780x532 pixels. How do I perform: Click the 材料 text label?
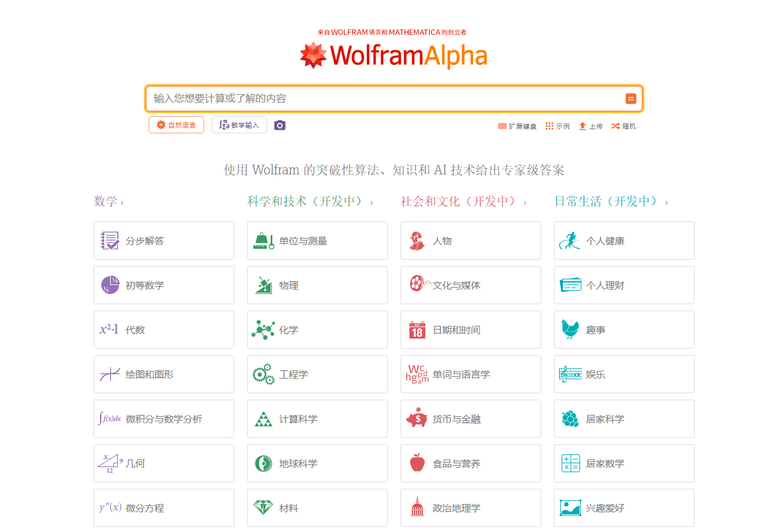click(x=288, y=508)
